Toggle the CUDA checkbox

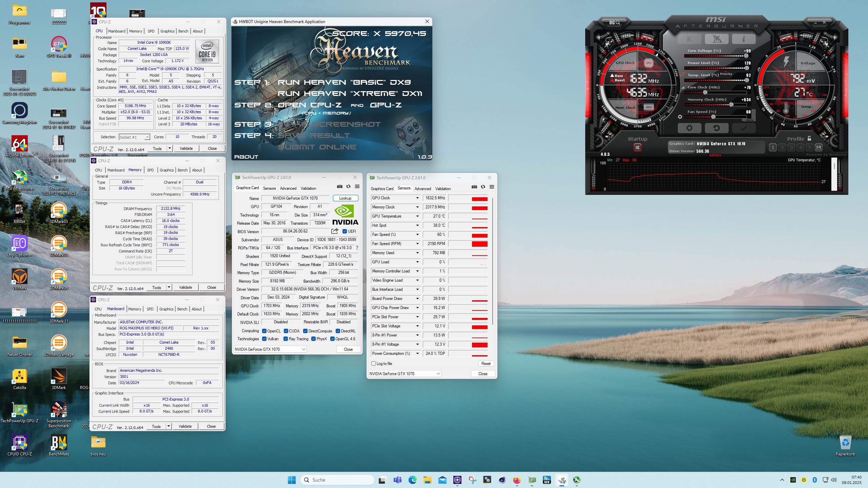click(x=286, y=331)
